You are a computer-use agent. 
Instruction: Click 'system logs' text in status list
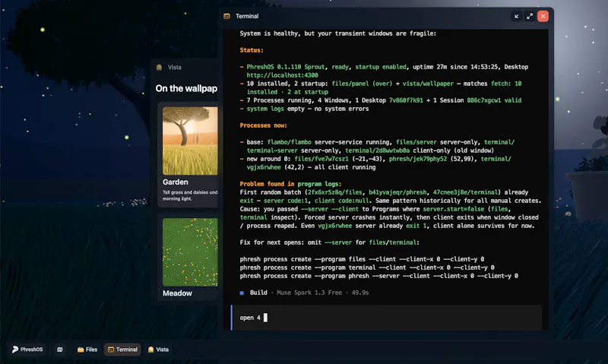pyautogui.click(x=265, y=109)
